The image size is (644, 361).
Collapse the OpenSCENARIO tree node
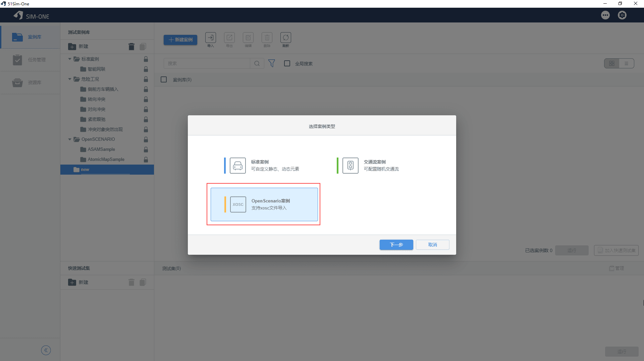tap(70, 139)
